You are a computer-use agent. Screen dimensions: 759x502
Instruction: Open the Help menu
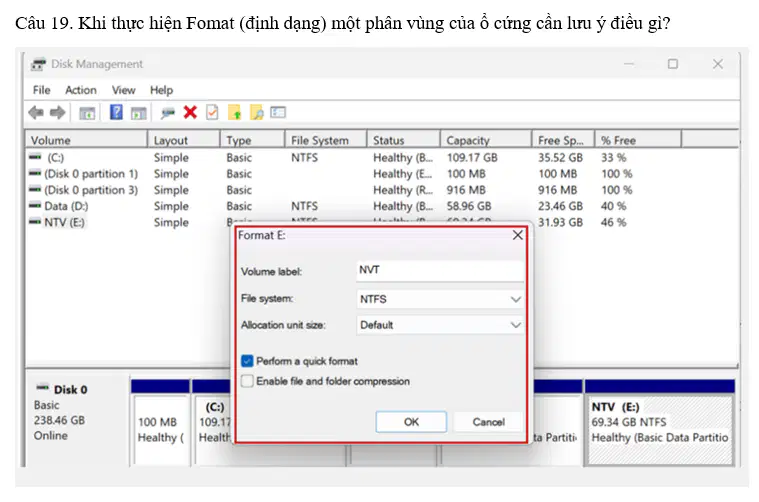[161, 90]
